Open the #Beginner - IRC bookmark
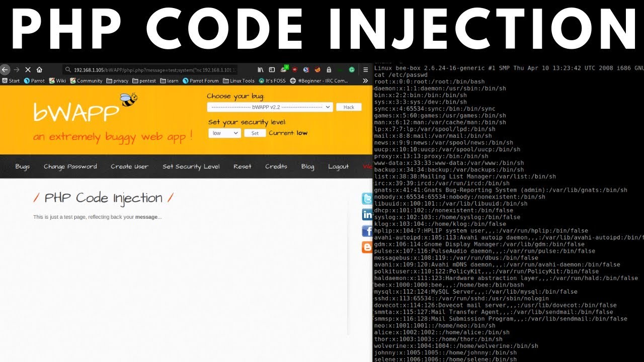Screen dimensions: 644x362 coord(319,80)
